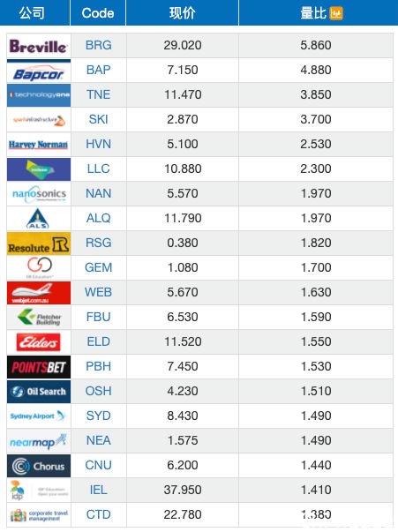Open the TNE stock code link
The image size is (398, 532).
pos(99,94)
